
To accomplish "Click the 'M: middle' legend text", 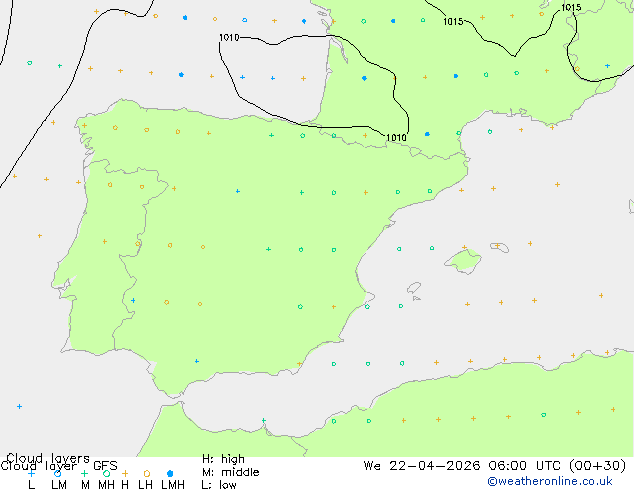I will [230, 472].
